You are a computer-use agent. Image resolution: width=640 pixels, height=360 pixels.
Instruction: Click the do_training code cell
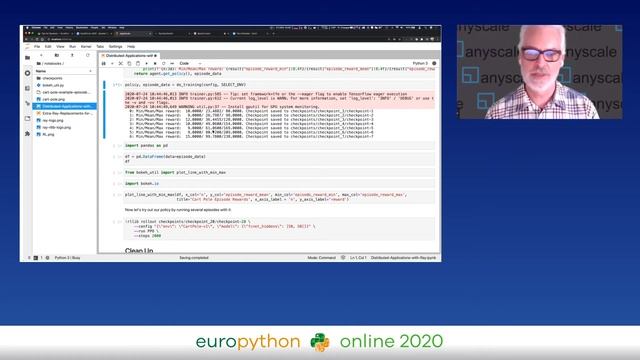pyautogui.click(x=279, y=84)
